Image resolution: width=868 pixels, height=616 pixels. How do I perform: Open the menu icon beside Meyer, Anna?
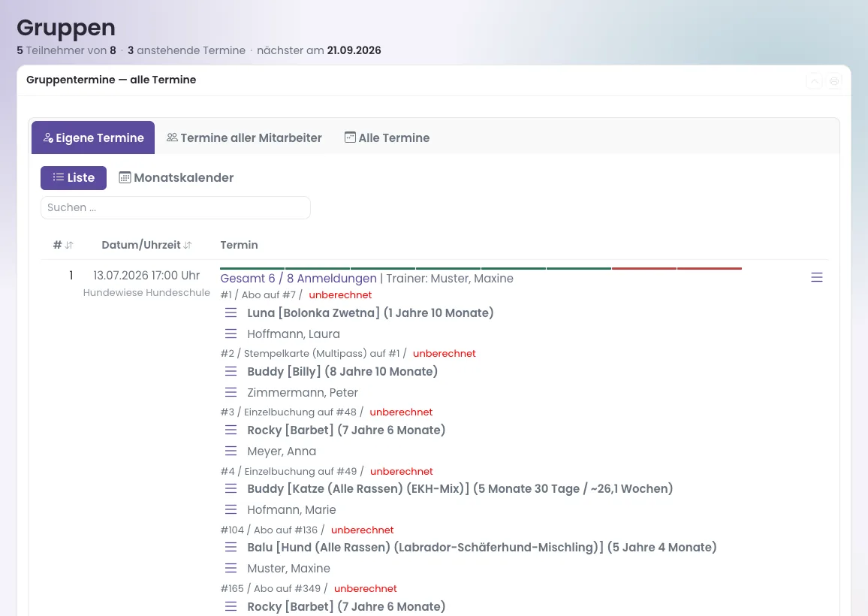coord(231,451)
